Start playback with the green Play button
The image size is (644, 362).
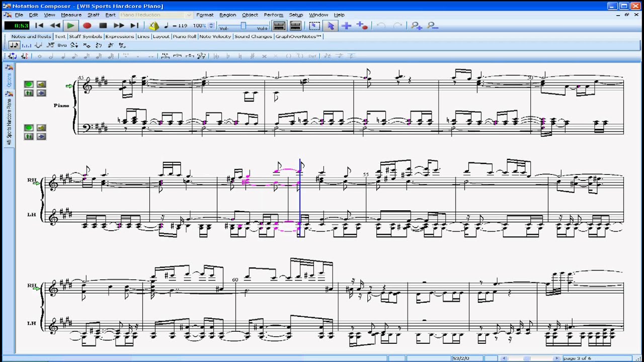click(x=71, y=26)
